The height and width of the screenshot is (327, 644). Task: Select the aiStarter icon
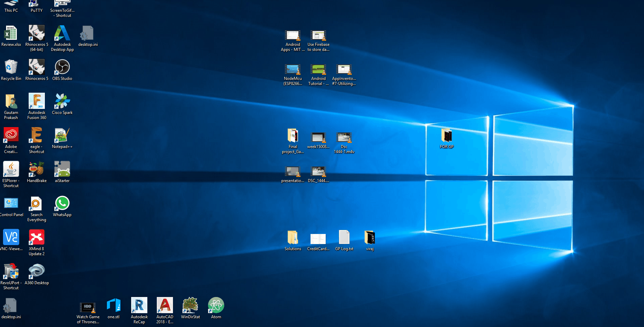point(62,172)
